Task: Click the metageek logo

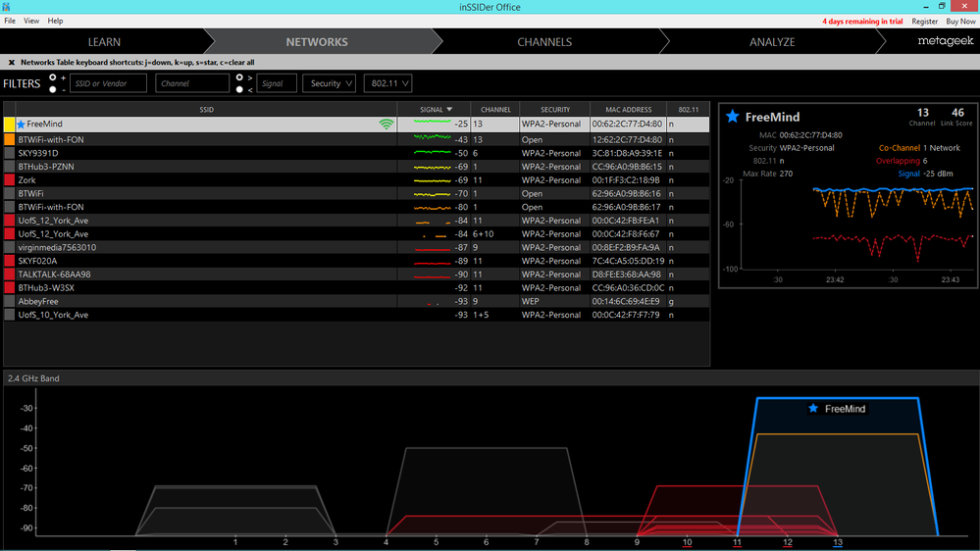Action: point(945,41)
